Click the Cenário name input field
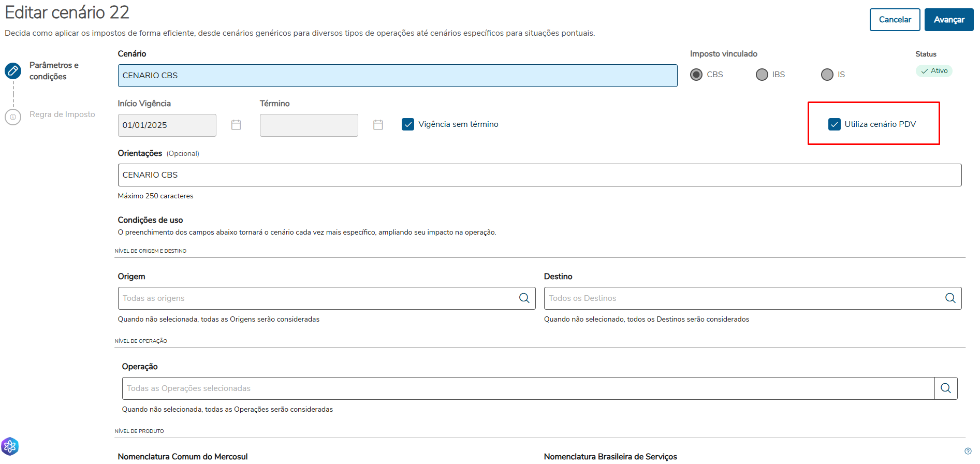This screenshot has height=464, width=980. (397, 76)
